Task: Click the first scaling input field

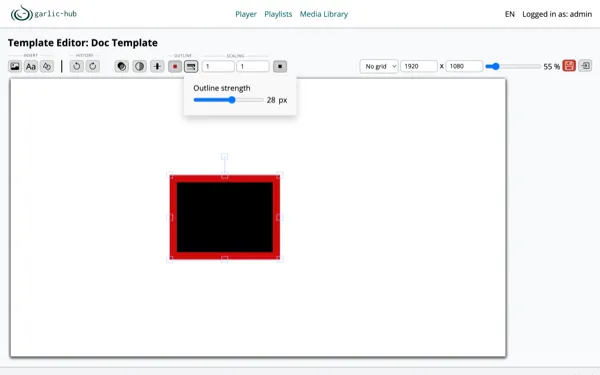Action: [218, 66]
